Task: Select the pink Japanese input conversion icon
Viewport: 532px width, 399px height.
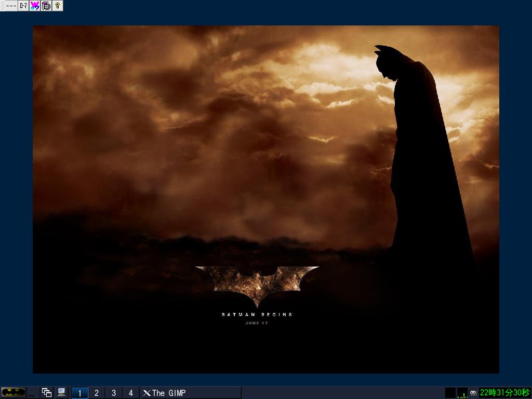Action: click(x=34, y=6)
